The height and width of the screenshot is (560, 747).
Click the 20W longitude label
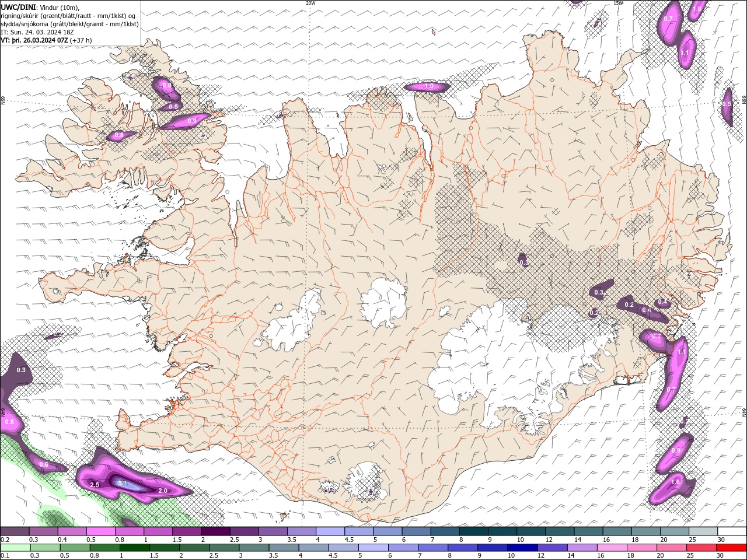click(x=310, y=3)
